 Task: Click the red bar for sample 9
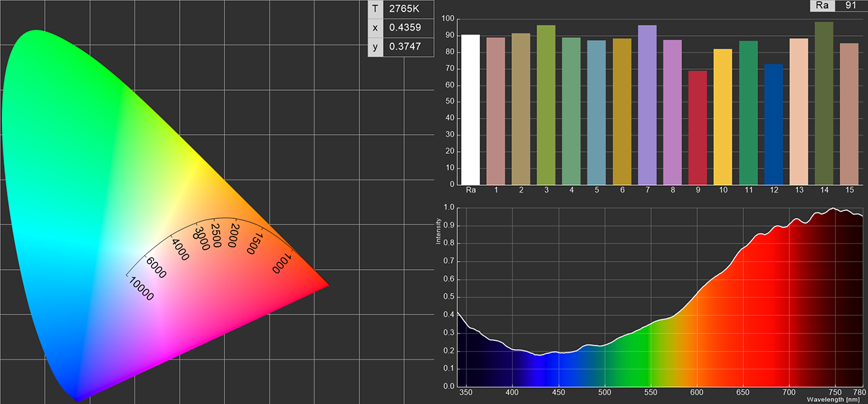[x=698, y=127]
